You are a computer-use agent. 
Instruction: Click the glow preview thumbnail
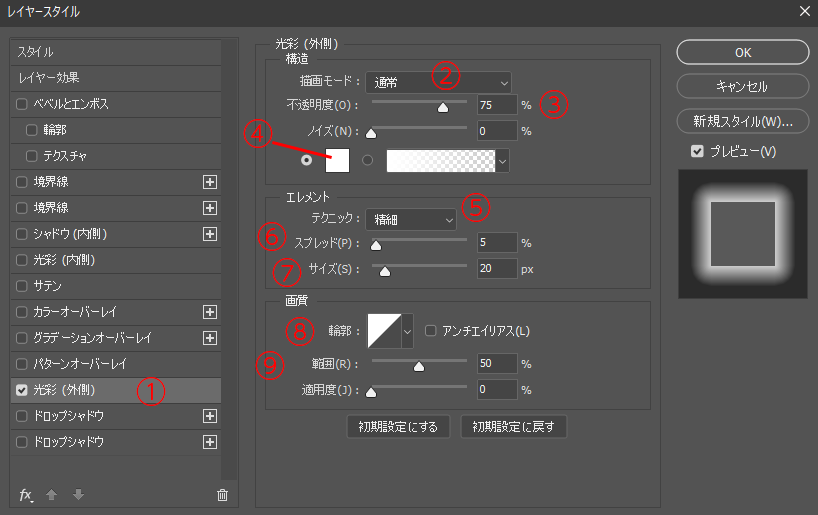(742, 234)
